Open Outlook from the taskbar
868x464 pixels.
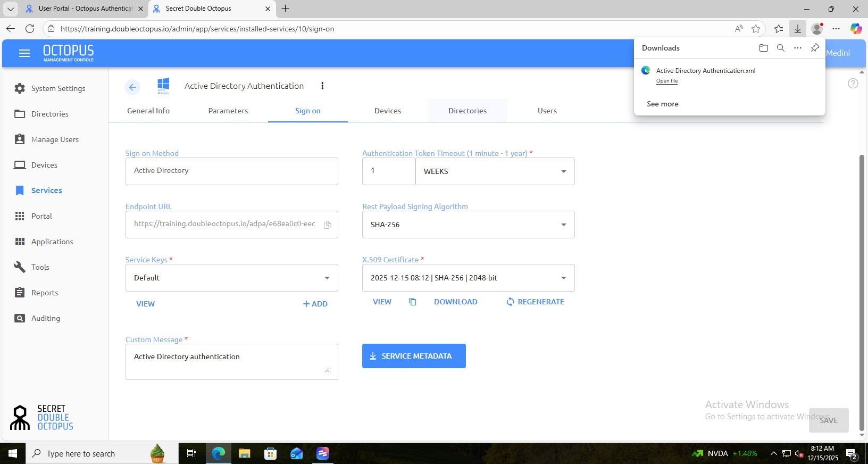(x=296, y=453)
